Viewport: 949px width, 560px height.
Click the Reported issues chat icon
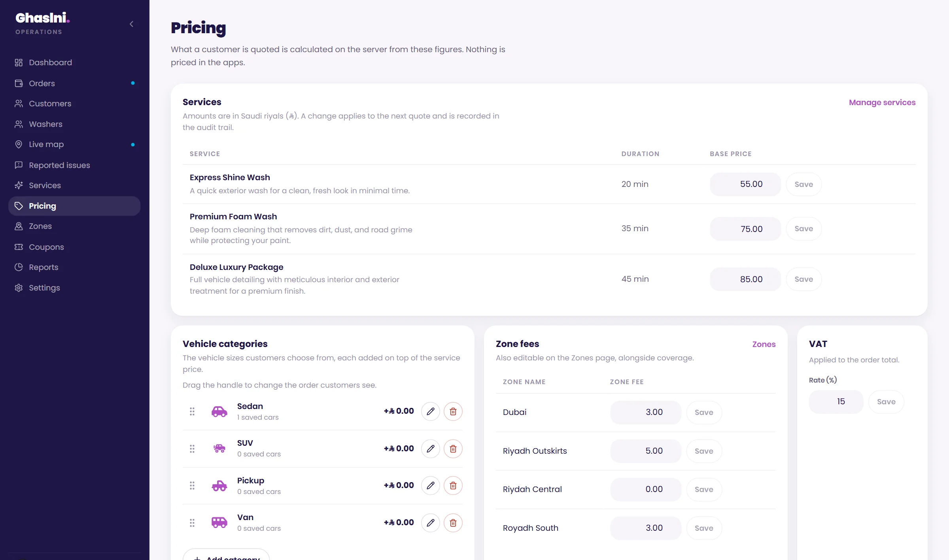click(x=19, y=165)
